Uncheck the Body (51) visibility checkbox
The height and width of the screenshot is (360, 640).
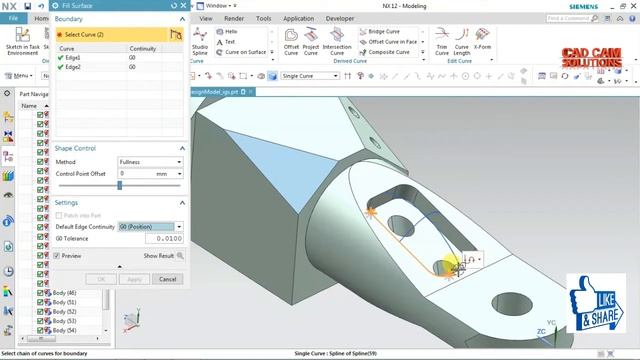(x=40, y=302)
